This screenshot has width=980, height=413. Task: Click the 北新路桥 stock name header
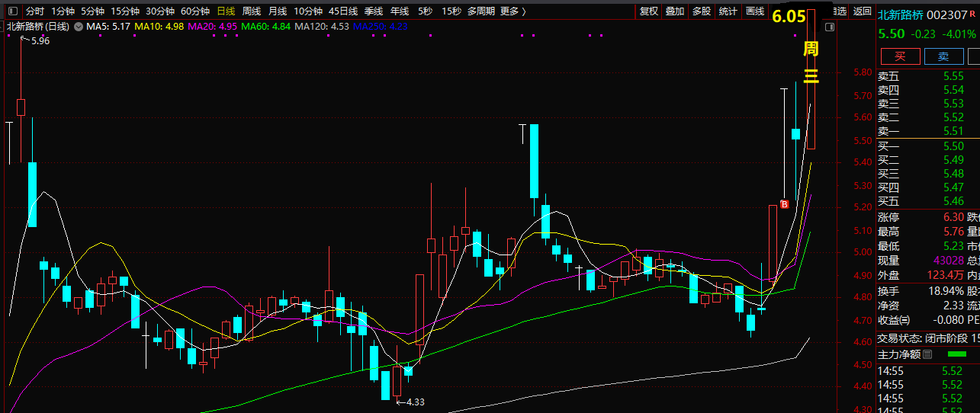(900, 15)
